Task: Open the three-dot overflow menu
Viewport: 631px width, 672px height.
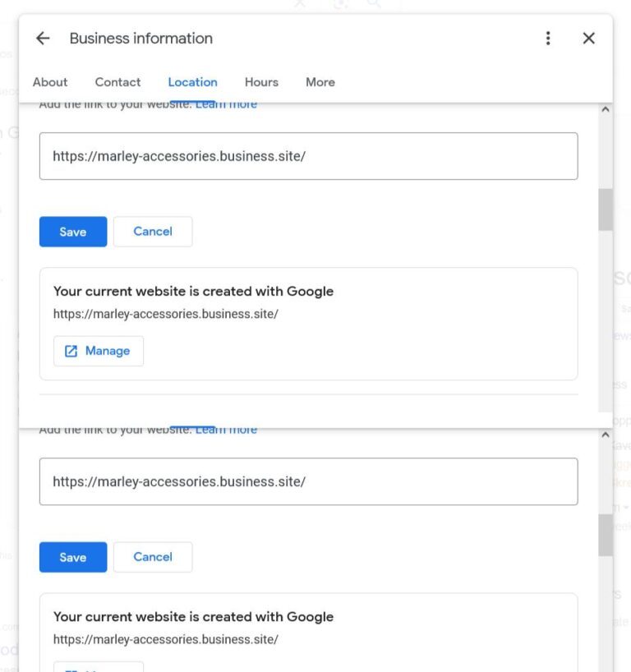Action: tap(547, 38)
